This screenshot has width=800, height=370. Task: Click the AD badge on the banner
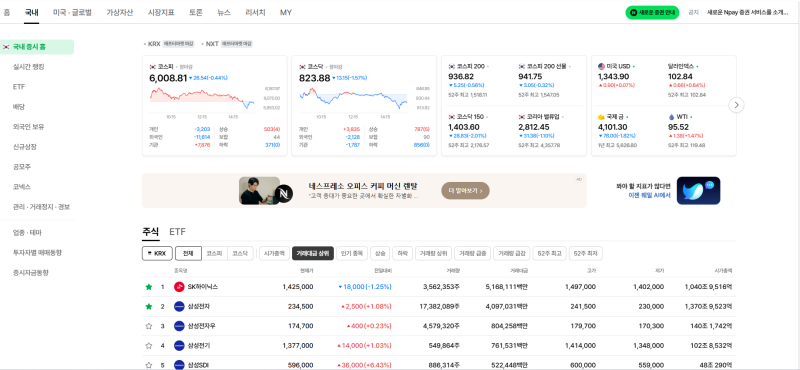[x=579, y=179]
